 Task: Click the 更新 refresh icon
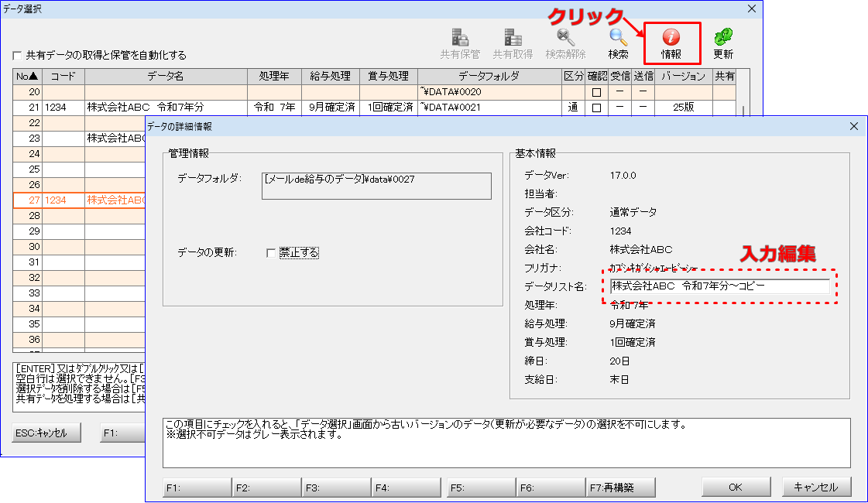tap(723, 37)
